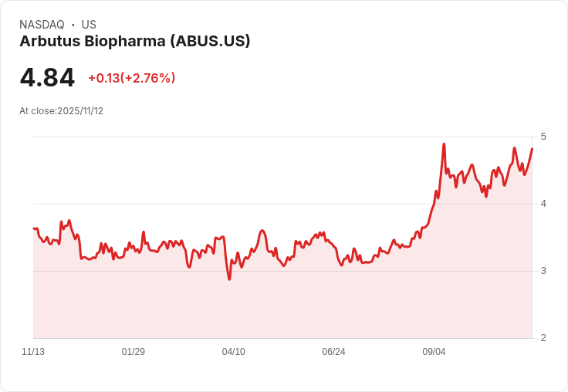The image size is (568, 392).
Task: Select the 11/13 date on x-axis
Action: [33, 352]
